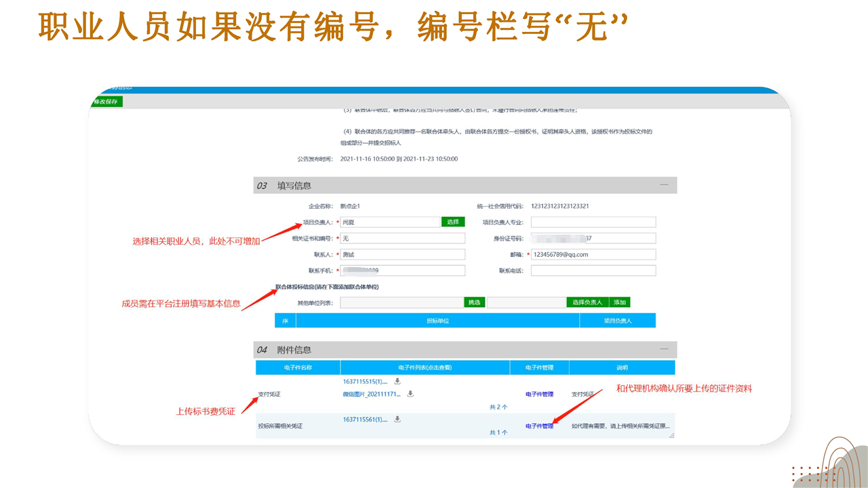Click the 联系人 field containing 测试

pos(403,255)
